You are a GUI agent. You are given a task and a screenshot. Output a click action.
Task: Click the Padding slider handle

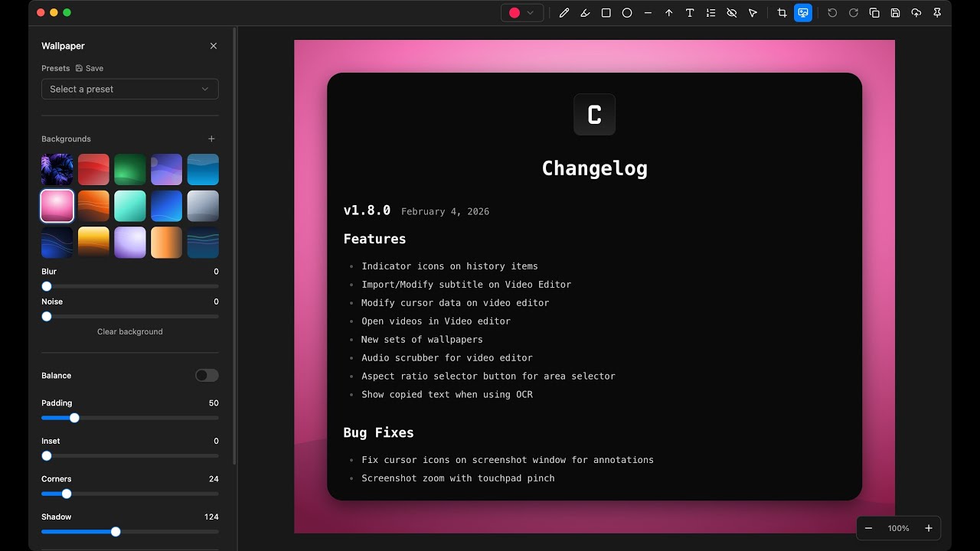pyautogui.click(x=74, y=418)
